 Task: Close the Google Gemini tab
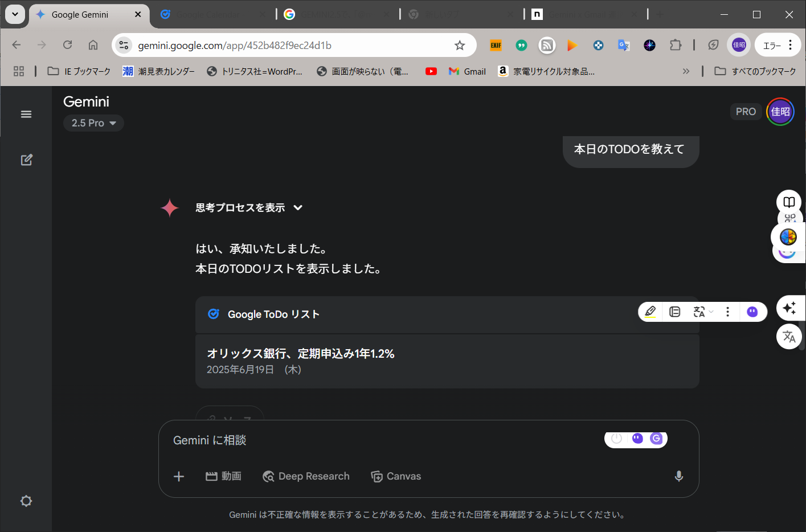pos(138,14)
